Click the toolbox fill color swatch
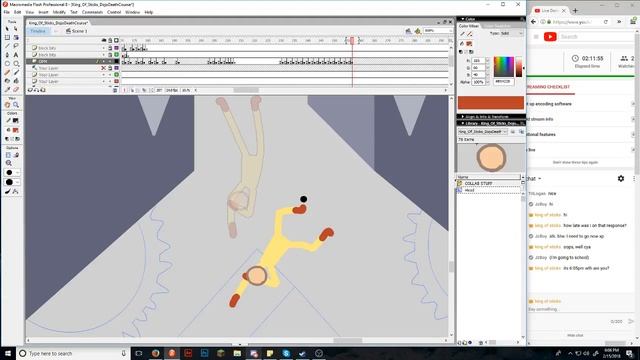The image size is (640, 360). pyautogui.click(x=16, y=130)
